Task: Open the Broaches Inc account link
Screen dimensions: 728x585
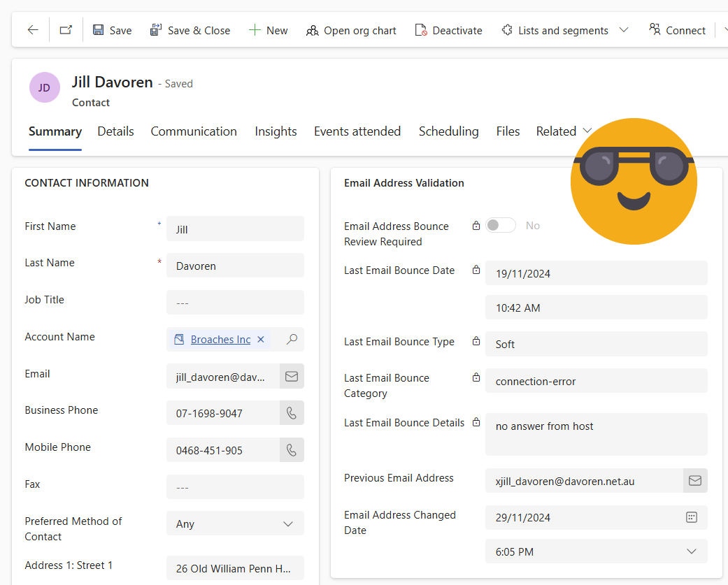Action: pos(220,340)
